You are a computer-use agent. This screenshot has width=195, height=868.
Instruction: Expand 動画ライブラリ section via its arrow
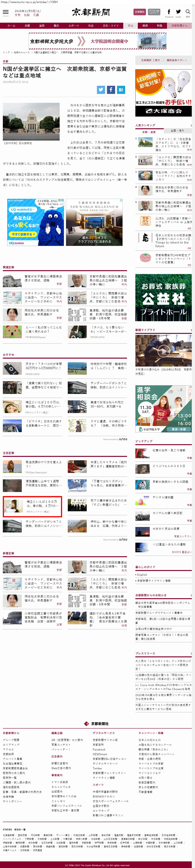pyautogui.click(x=191, y=330)
